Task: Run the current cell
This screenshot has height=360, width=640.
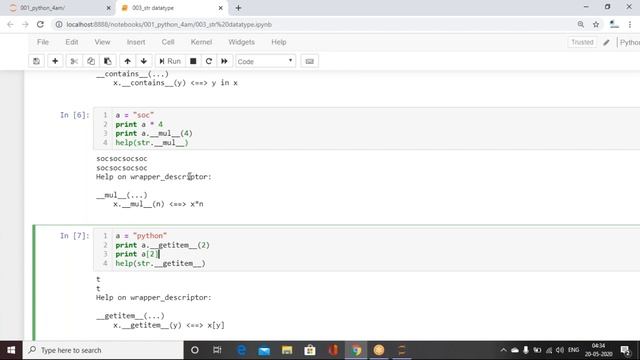Action: click(x=170, y=61)
